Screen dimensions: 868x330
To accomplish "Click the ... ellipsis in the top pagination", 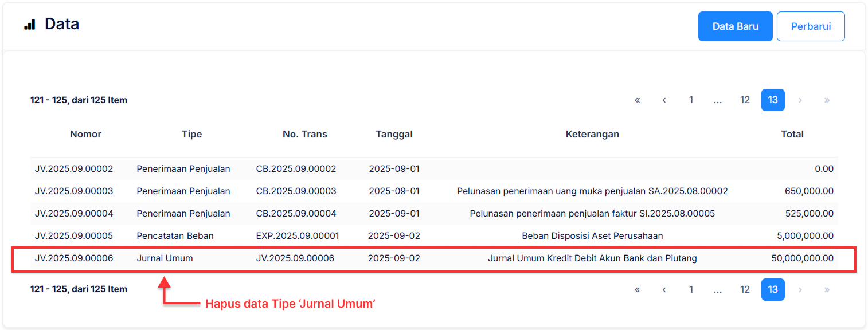I will pos(717,100).
